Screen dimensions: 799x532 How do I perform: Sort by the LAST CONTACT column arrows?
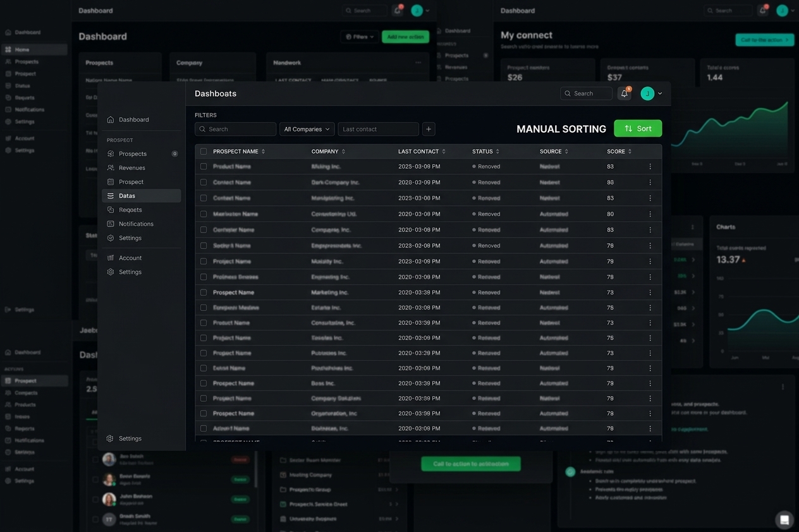click(444, 152)
